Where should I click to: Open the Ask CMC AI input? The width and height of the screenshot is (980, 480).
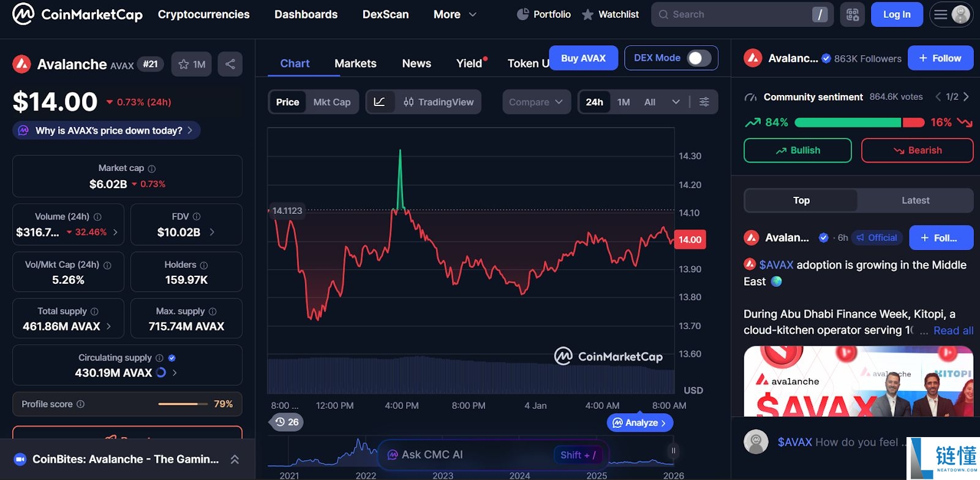tap(493, 455)
